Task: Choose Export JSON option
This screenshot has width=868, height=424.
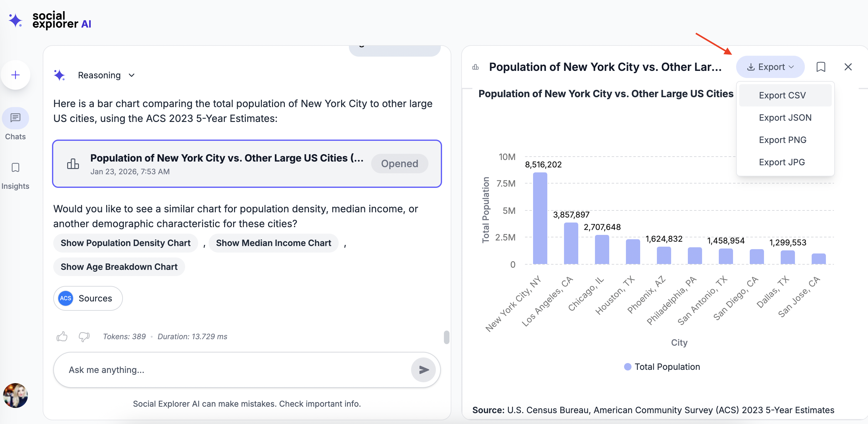Action: (x=785, y=118)
